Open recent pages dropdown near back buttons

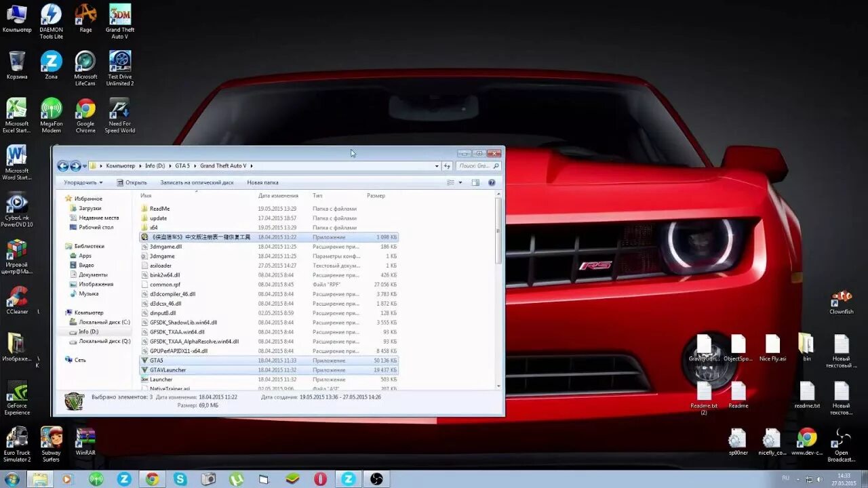pyautogui.click(x=84, y=166)
